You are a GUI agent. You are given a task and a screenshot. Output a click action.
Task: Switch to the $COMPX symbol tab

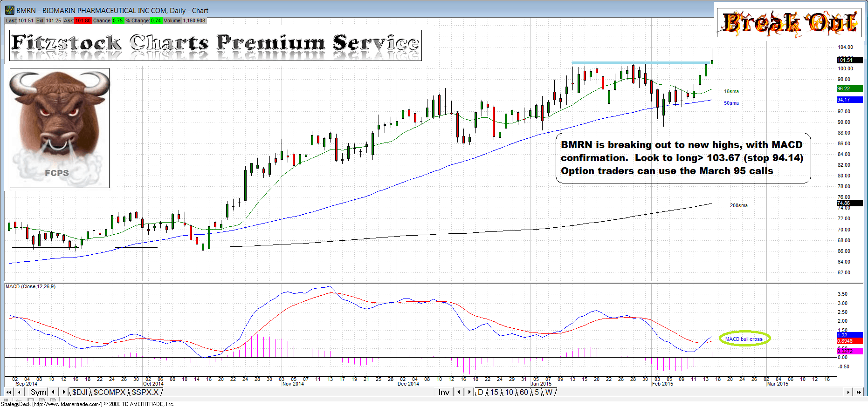(x=110, y=393)
